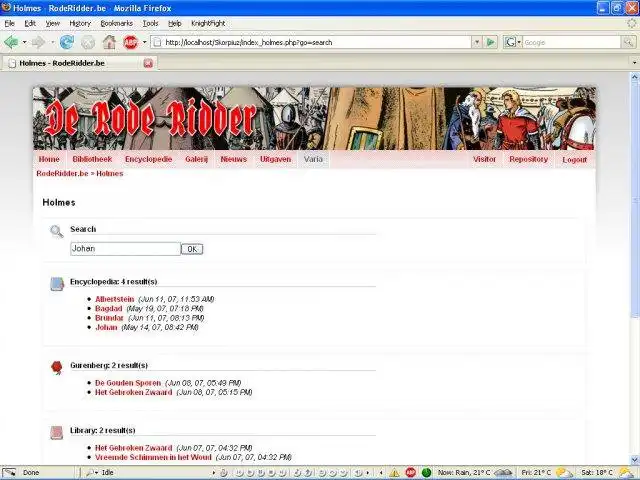Open the Galerij navigation link
Screen dimensions: 640x480
point(196,159)
